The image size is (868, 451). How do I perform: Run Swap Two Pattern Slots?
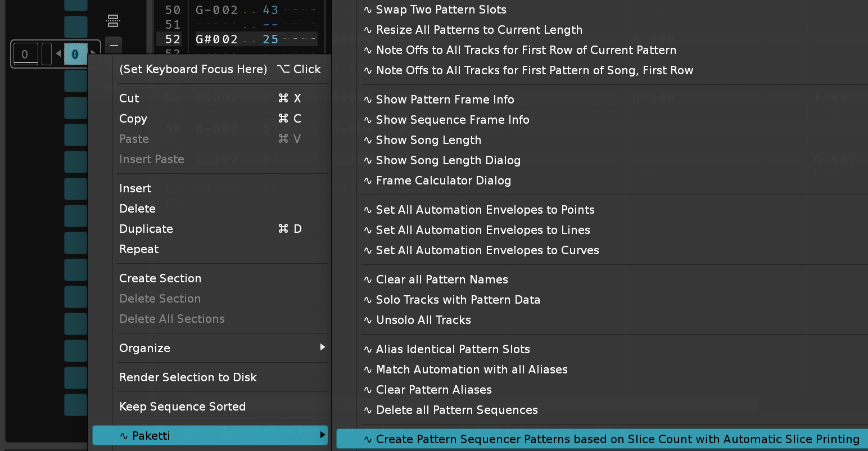(441, 10)
